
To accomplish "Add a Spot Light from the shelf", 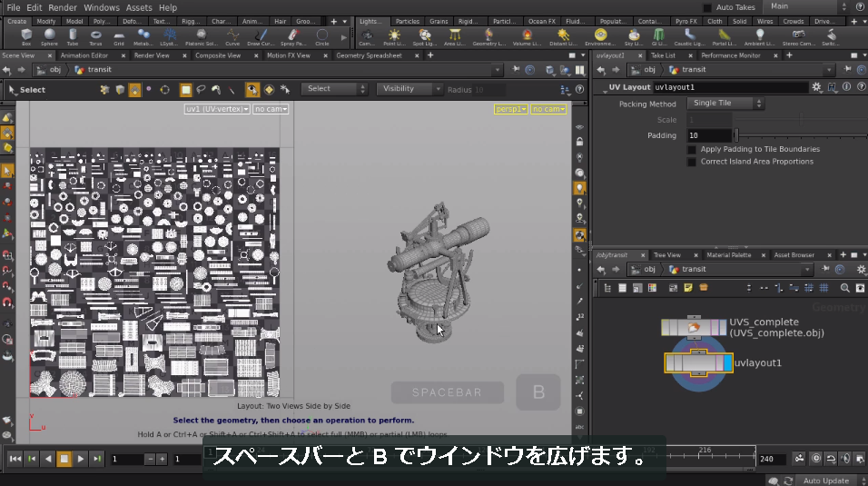I will point(425,37).
